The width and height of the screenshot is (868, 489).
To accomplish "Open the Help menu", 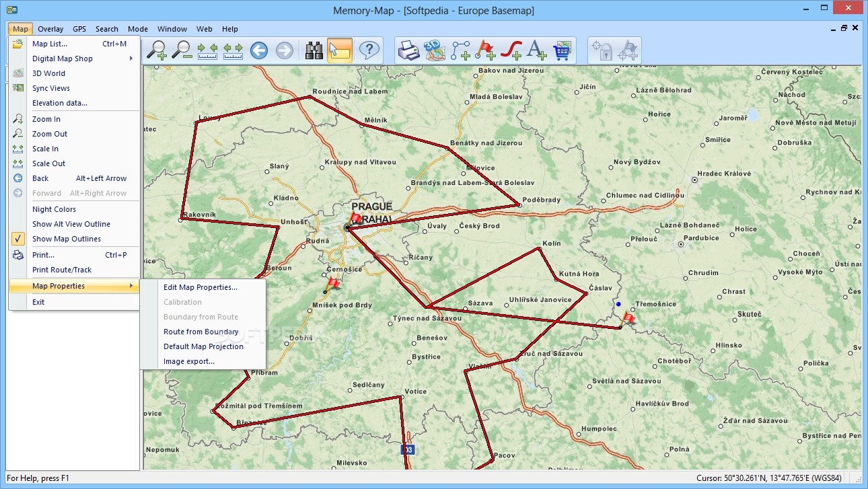I will pos(230,29).
